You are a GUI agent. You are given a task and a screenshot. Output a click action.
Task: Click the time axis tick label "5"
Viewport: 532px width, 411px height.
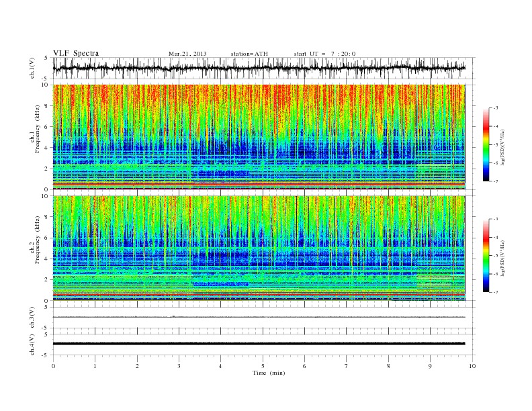click(263, 366)
